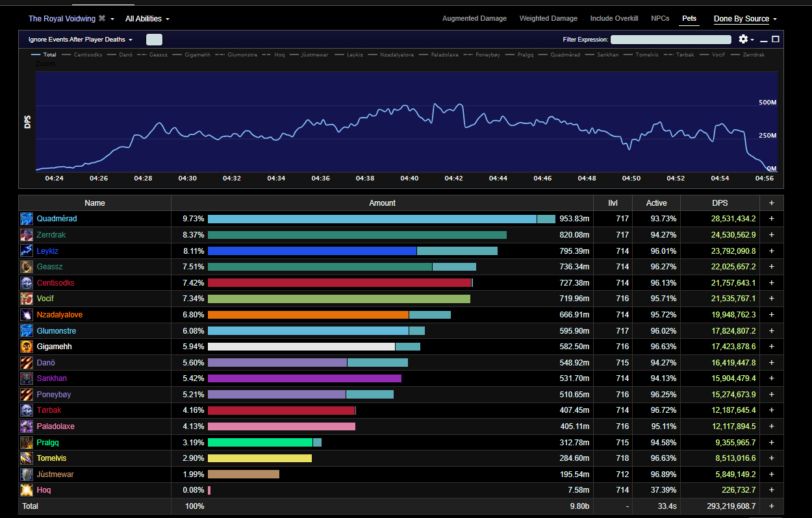
Task: Click Hoq's class icon
Action: [x=27, y=490]
